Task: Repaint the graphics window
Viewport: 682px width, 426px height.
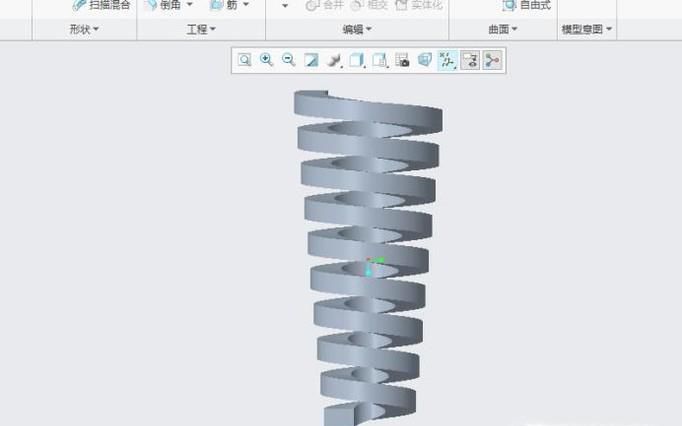Action: coord(311,60)
